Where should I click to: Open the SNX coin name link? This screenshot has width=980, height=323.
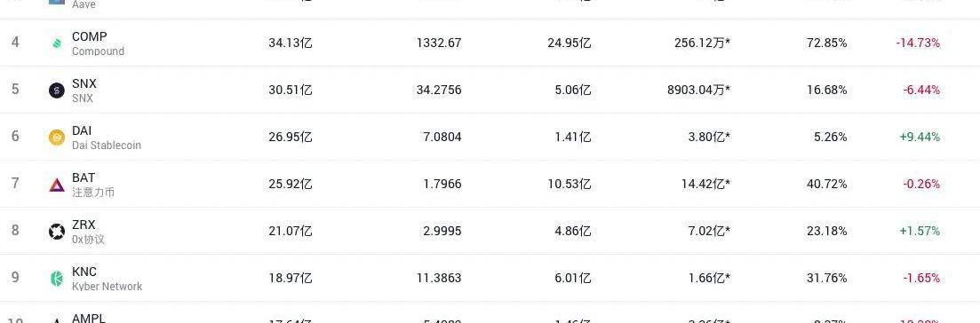coord(84,83)
